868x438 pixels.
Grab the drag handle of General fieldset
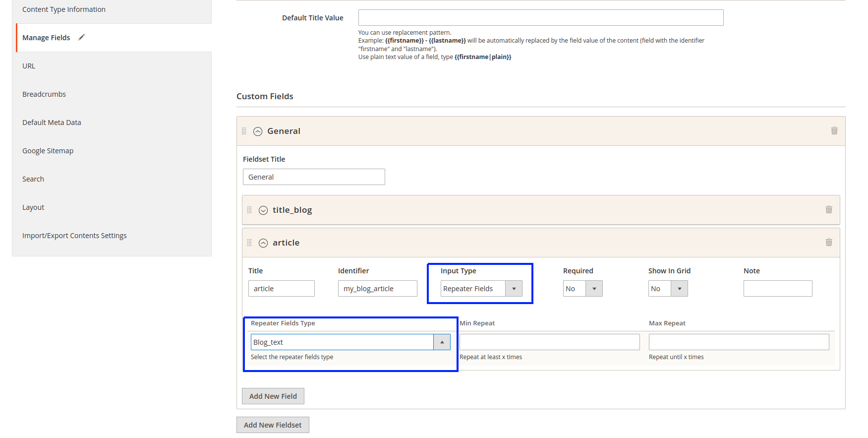[x=244, y=131]
